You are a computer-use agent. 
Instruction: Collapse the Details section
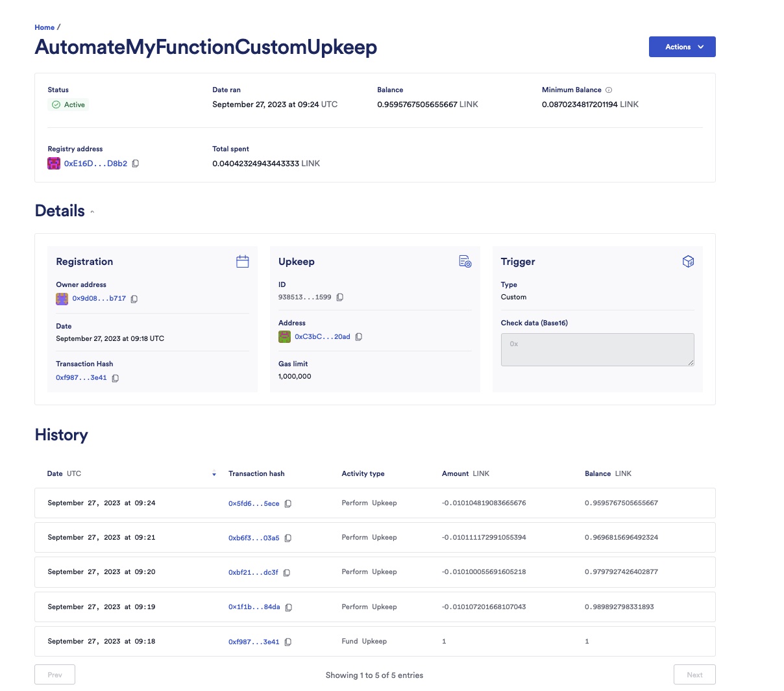(x=92, y=212)
